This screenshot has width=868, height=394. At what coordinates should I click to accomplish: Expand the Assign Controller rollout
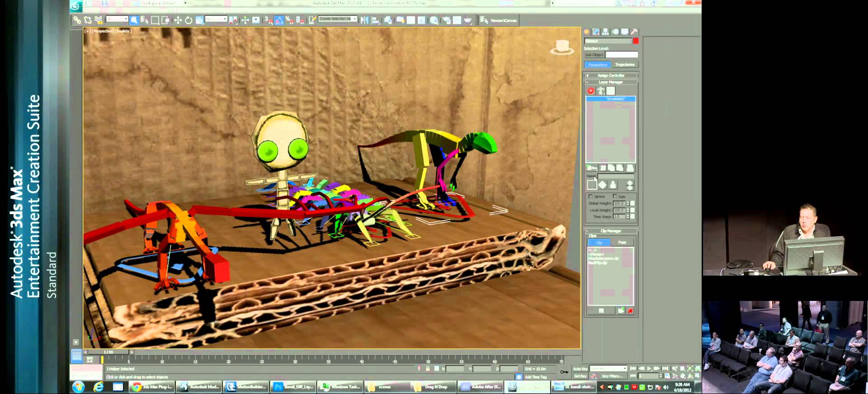pyautogui.click(x=611, y=75)
